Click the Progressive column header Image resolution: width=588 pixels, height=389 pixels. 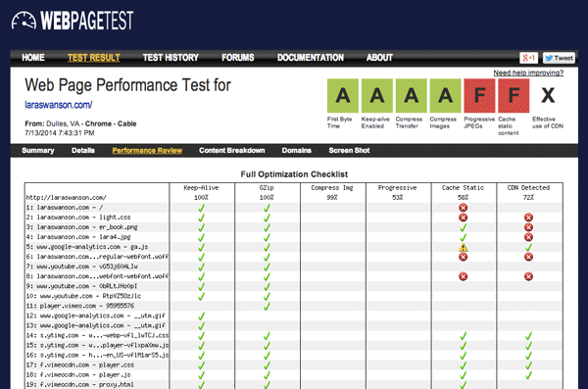click(x=397, y=188)
